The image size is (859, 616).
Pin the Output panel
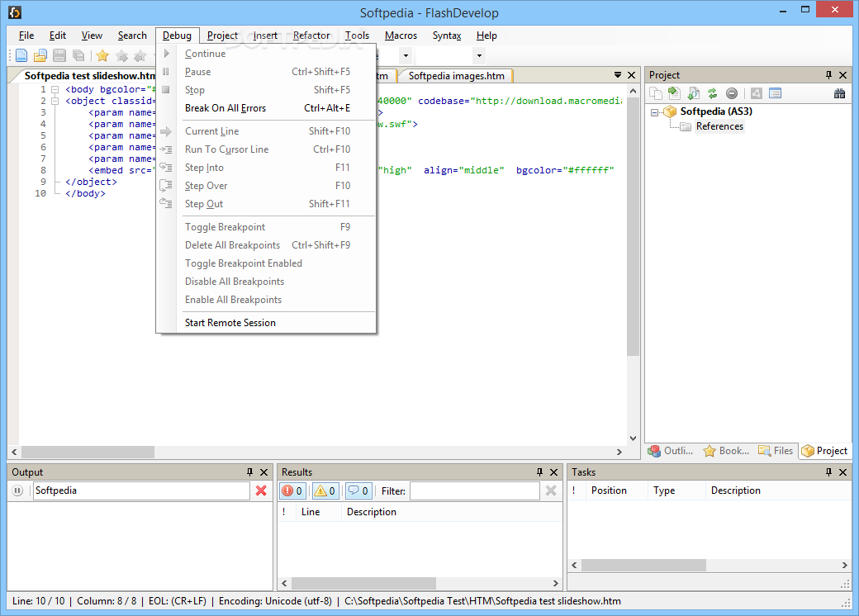249,472
